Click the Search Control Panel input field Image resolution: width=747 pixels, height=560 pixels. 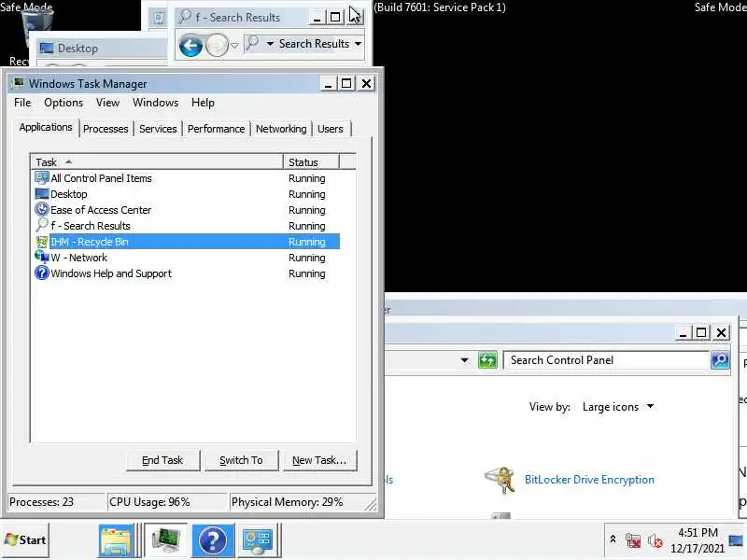click(608, 360)
